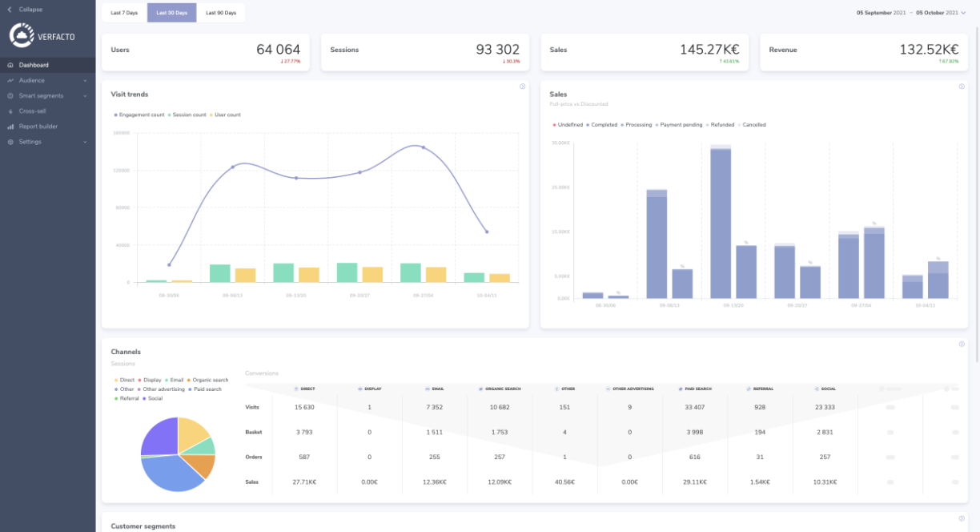Click the Sales total 145.27K€
Image resolution: width=980 pixels, height=532 pixels.
(710, 50)
